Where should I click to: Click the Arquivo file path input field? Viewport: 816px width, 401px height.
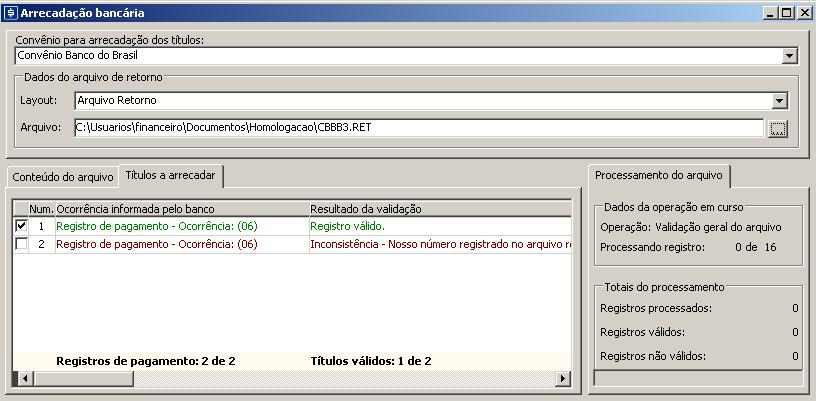tap(418, 128)
